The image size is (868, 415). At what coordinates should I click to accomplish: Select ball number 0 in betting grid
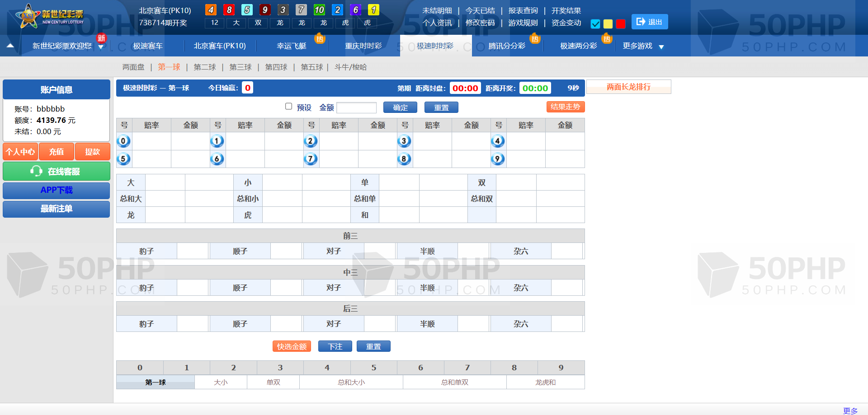click(x=123, y=141)
